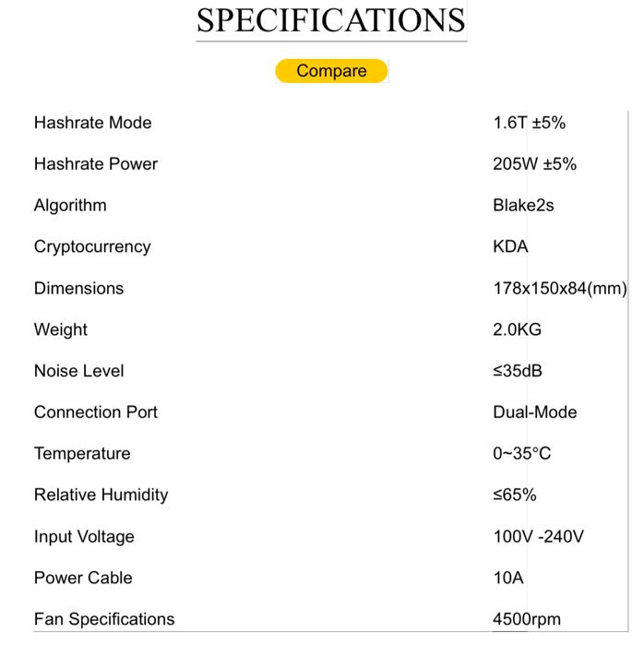
Task: Select the 100V -240V input voltage value
Action: [538, 536]
